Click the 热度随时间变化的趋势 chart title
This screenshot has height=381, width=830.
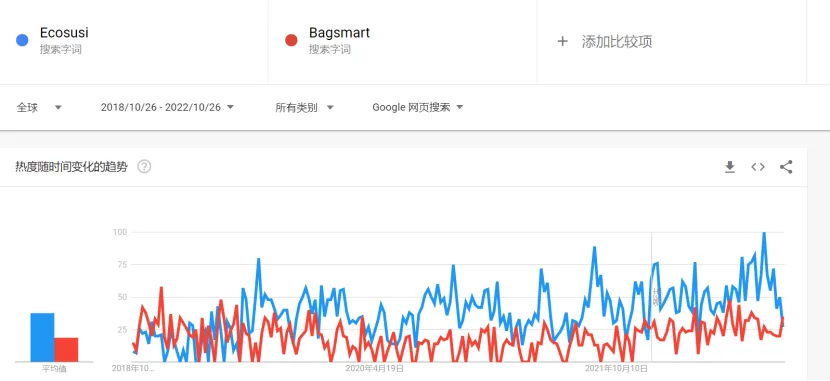[71, 167]
